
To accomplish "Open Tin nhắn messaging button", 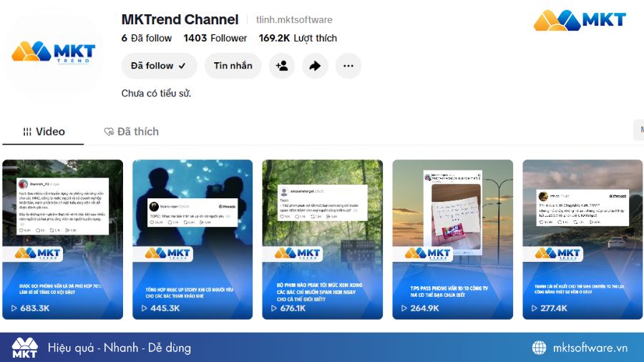I will [233, 66].
